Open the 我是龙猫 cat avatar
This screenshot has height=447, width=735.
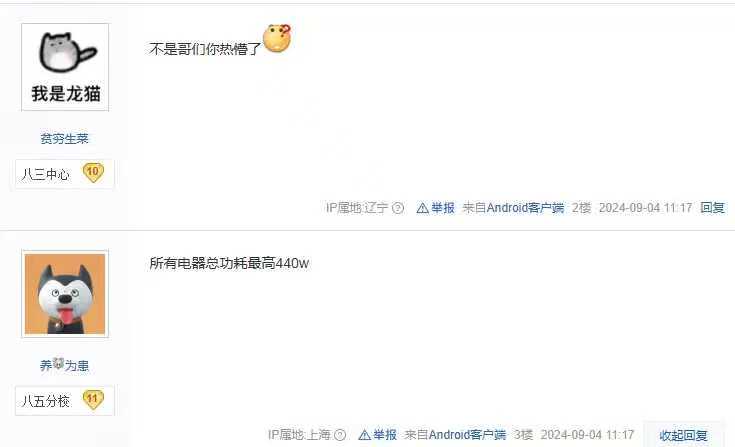[x=65, y=67]
